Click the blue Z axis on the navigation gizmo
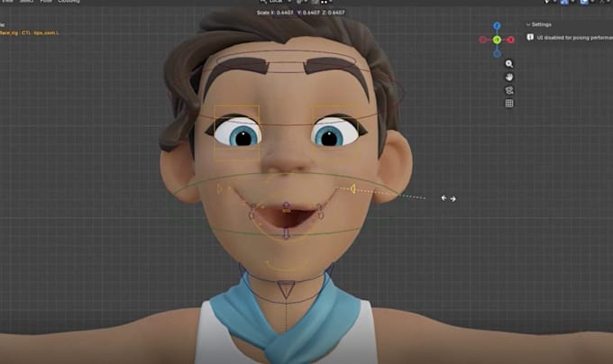This screenshot has width=613, height=364. click(x=497, y=26)
